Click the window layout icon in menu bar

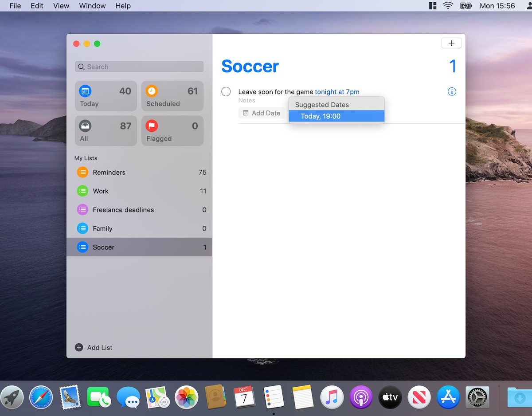pyautogui.click(x=433, y=6)
